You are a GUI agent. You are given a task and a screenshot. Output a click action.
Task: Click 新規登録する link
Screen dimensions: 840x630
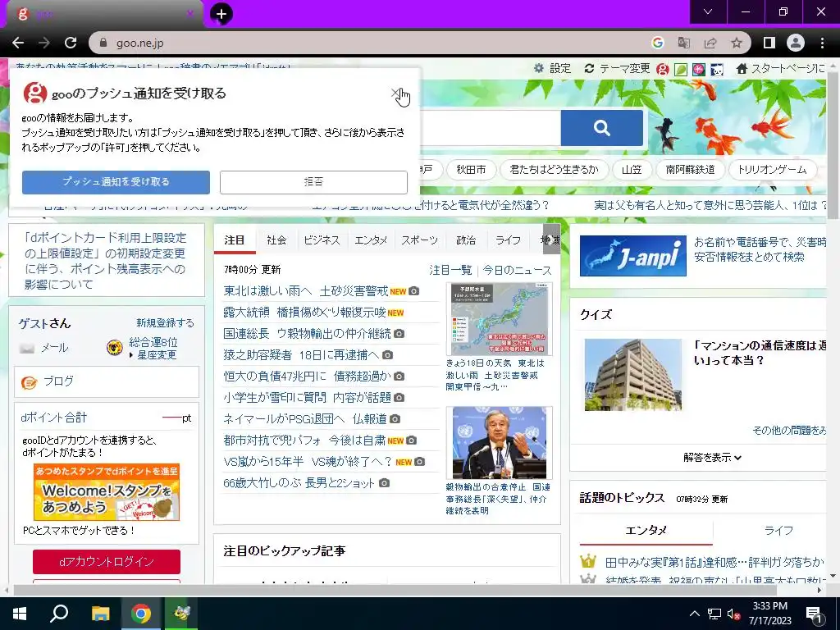point(165,322)
